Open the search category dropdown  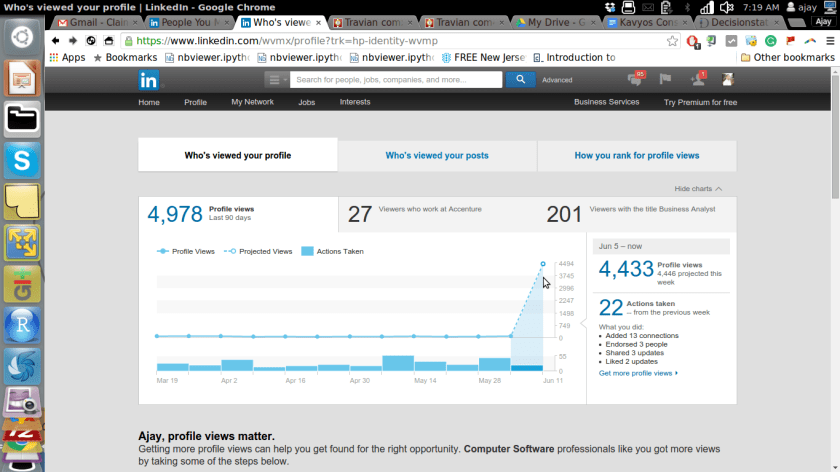pos(276,80)
